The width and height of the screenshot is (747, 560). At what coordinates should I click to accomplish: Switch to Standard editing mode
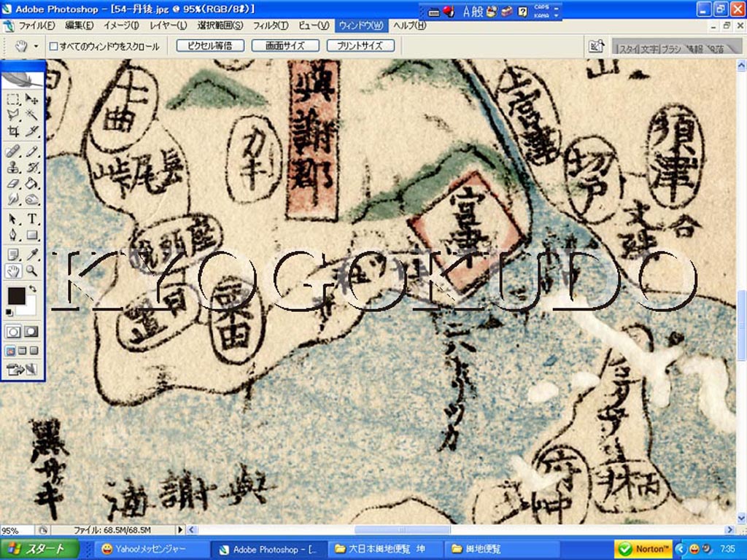tap(13, 332)
